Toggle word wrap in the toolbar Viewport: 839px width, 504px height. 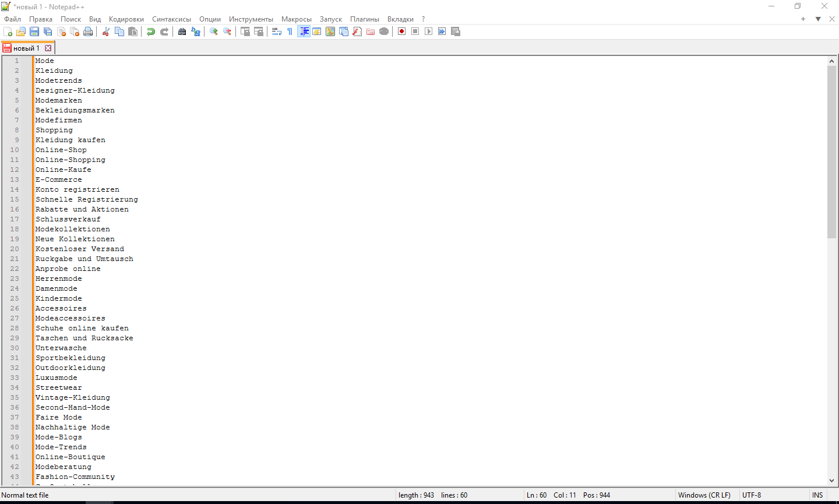click(x=277, y=31)
